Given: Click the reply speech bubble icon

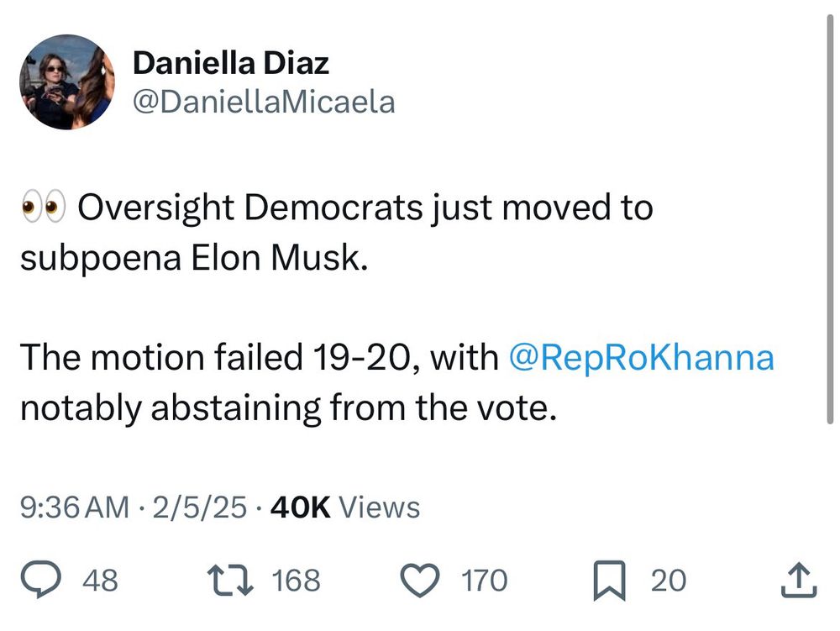Looking at the screenshot, I should tap(39, 581).
